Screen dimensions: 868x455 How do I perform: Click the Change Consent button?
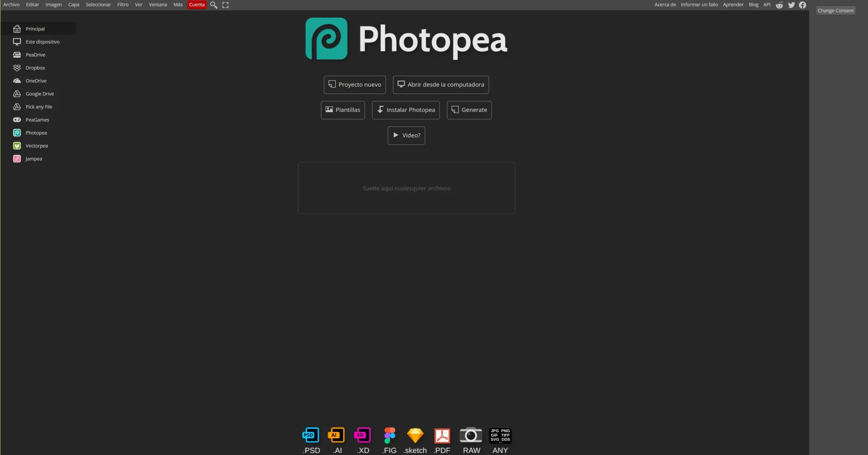tap(835, 11)
